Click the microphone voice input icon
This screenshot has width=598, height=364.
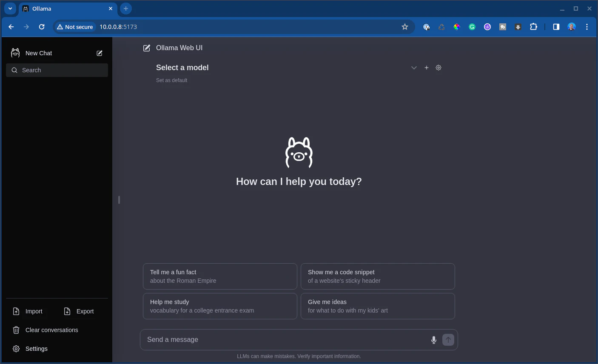click(x=434, y=340)
